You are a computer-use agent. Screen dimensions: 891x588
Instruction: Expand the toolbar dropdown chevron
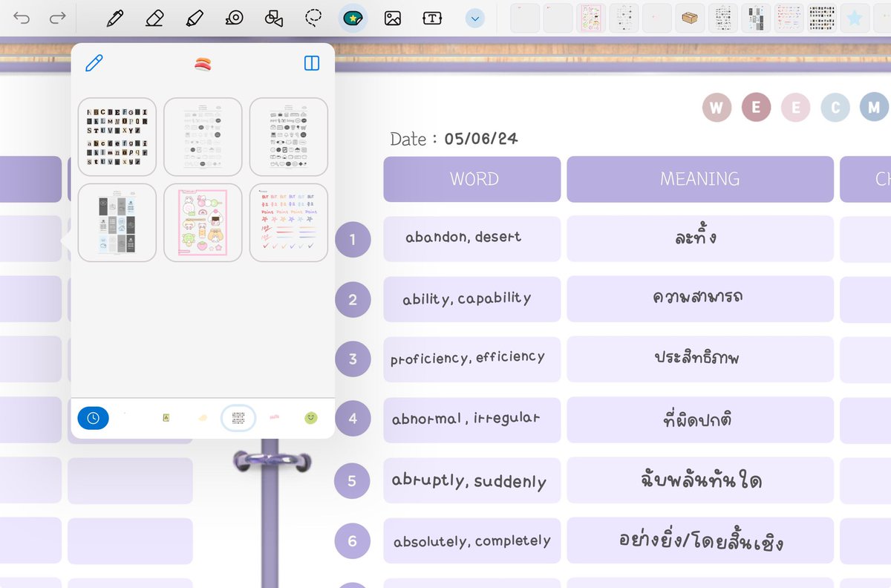tap(475, 18)
